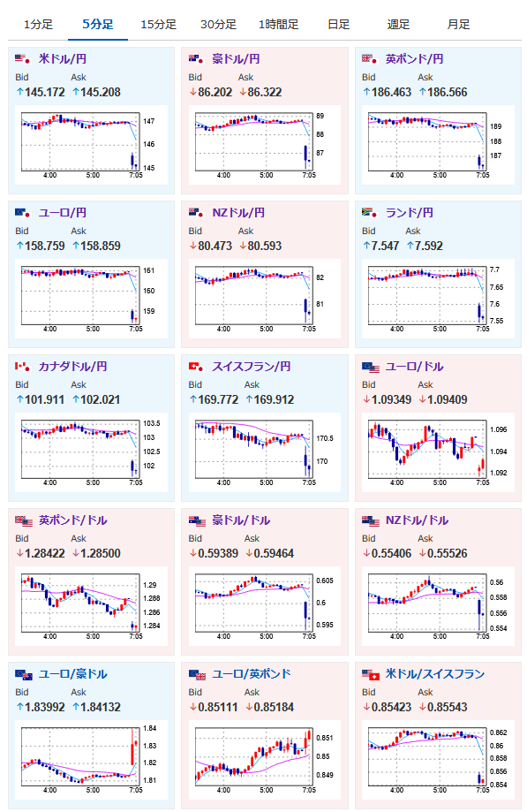This screenshot has width=527, height=812.
Task: Click the Swiss flag icon for スイスフラン/円
Action: point(196,366)
